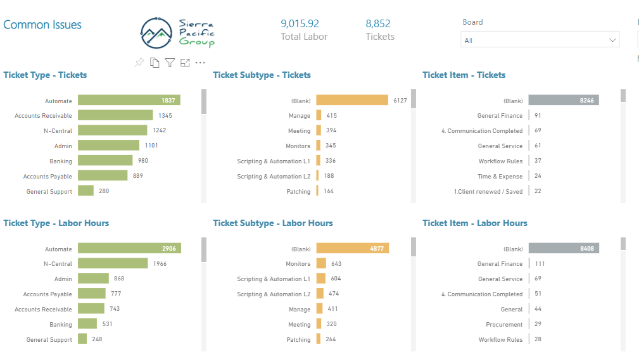This screenshot has height=364, width=639.
Task: Select the Manage bar showing 415
Action: click(x=319, y=115)
